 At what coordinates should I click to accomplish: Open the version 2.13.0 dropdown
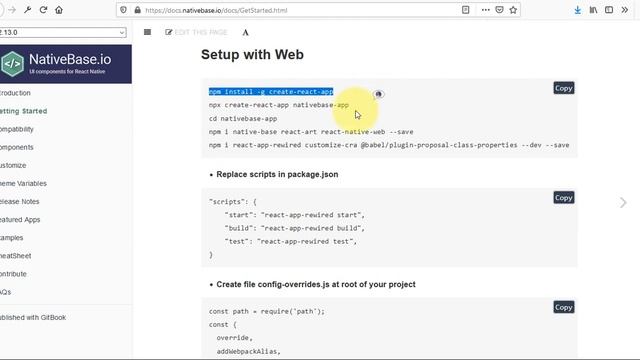pyautogui.click(x=62, y=32)
